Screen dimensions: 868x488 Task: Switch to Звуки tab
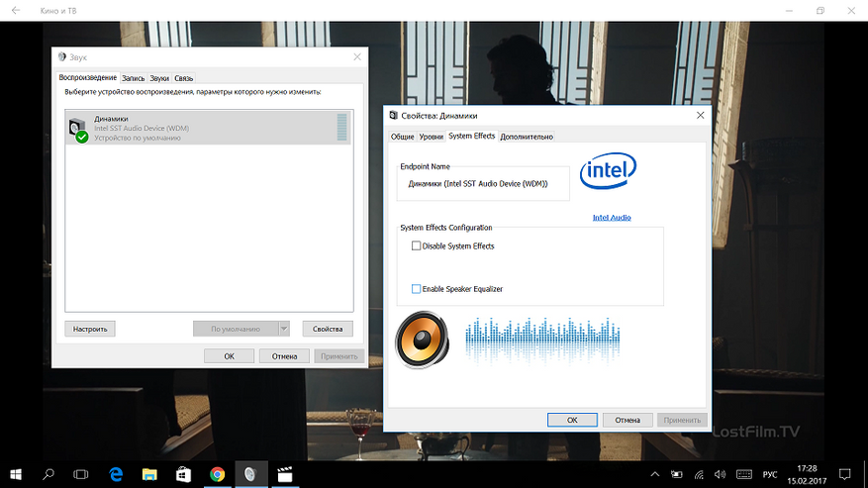pos(159,78)
